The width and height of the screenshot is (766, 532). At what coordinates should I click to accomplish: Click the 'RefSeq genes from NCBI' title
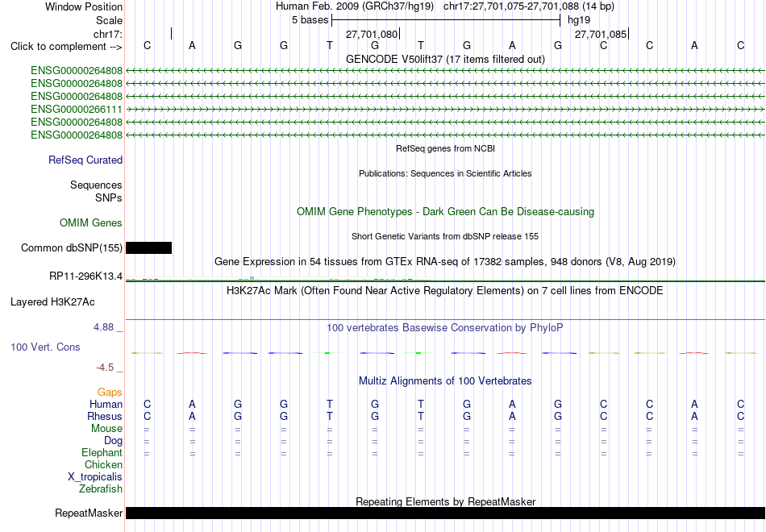(x=445, y=148)
